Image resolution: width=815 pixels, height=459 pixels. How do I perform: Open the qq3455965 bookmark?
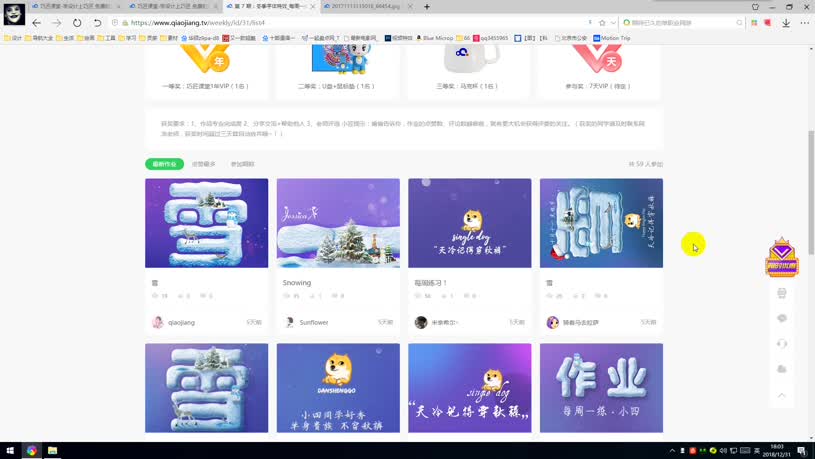[491, 38]
